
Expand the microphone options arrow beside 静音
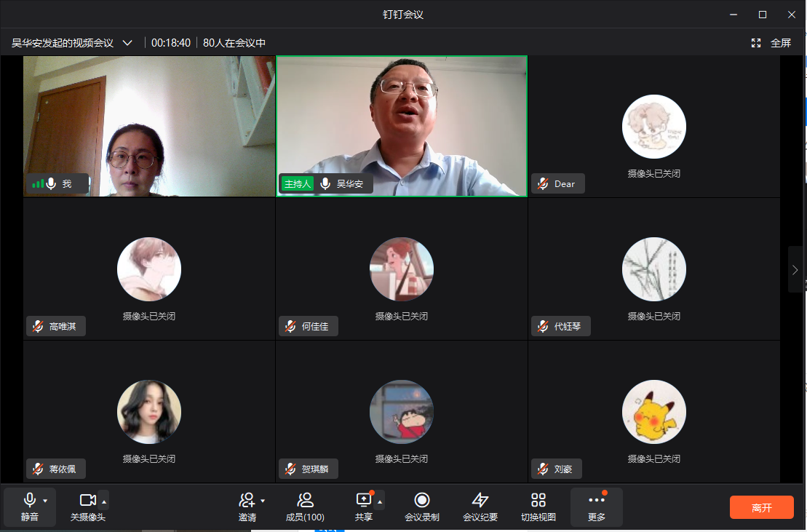coord(45,501)
